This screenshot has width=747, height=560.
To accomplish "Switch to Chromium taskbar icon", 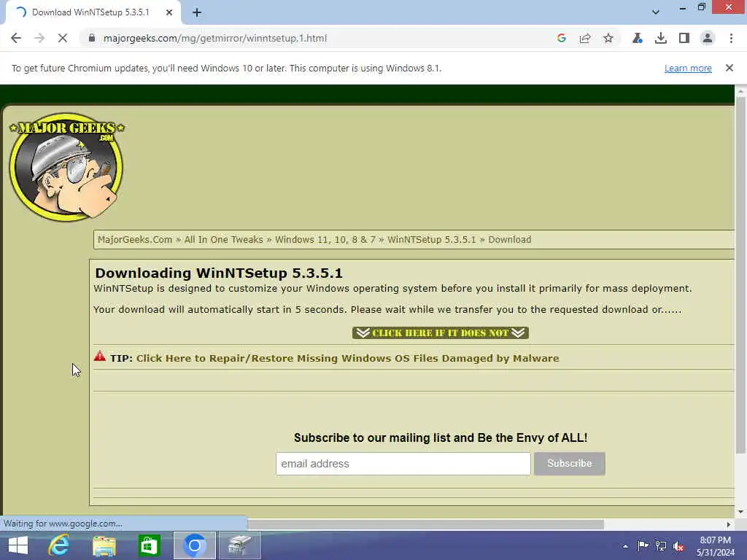I will pos(194,545).
